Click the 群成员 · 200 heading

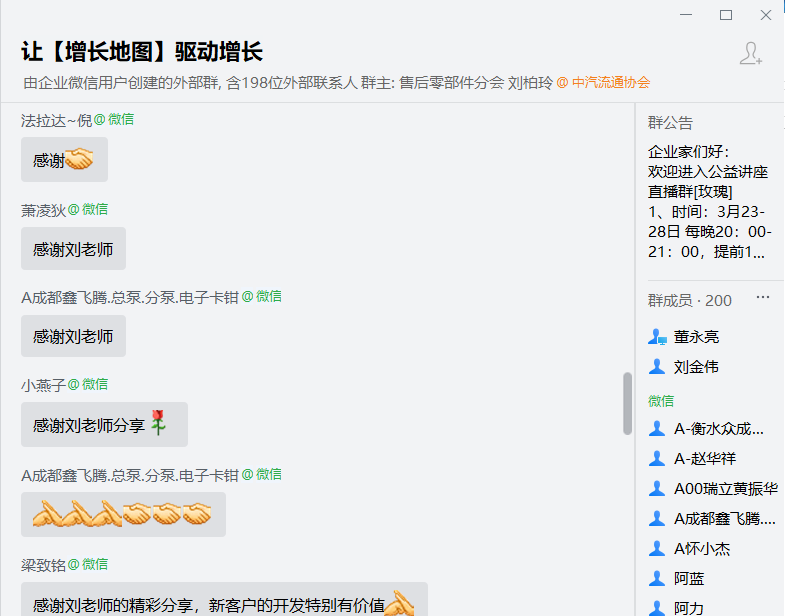pos(689,300)
